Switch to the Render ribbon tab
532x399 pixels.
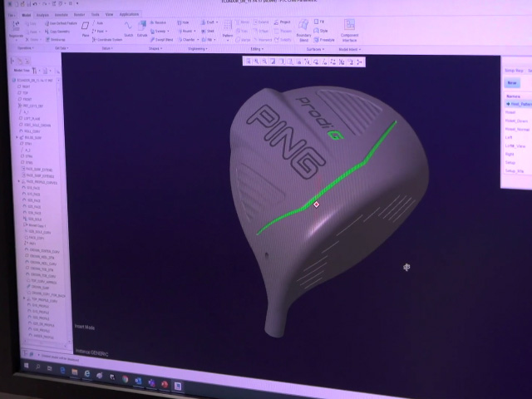tap(80, 15)
